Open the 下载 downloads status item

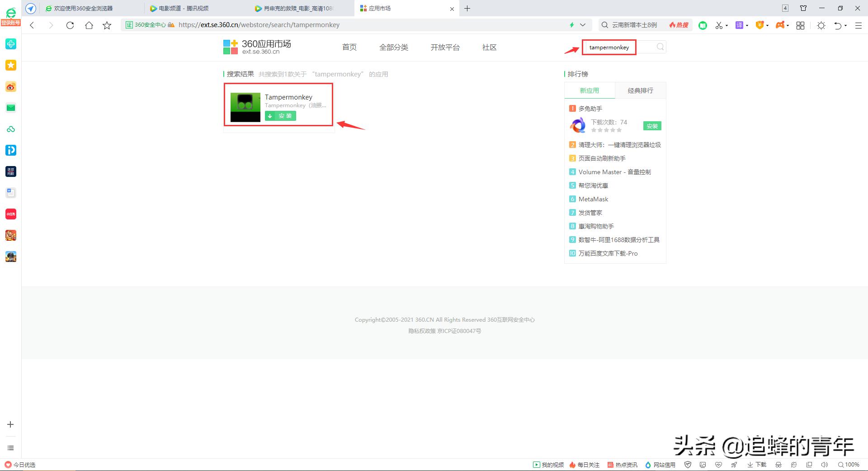757,465
